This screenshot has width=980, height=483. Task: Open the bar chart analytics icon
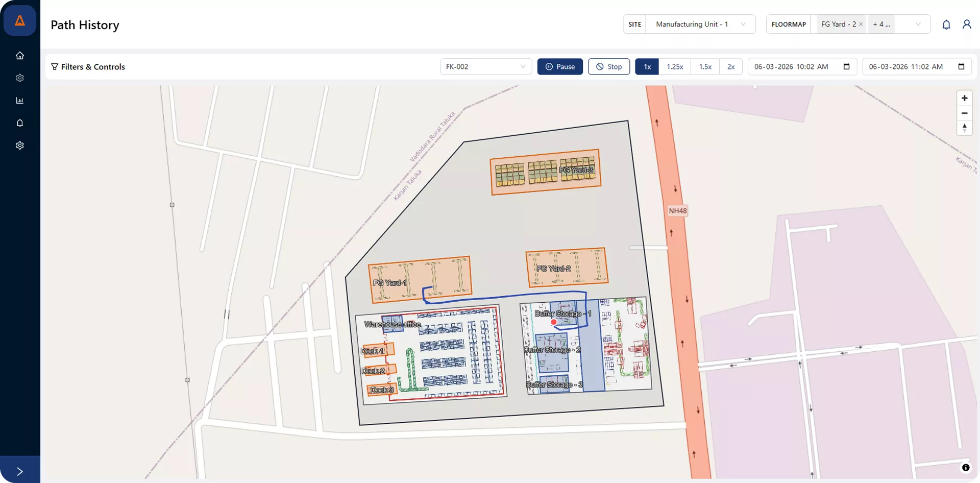pos(20,101)
